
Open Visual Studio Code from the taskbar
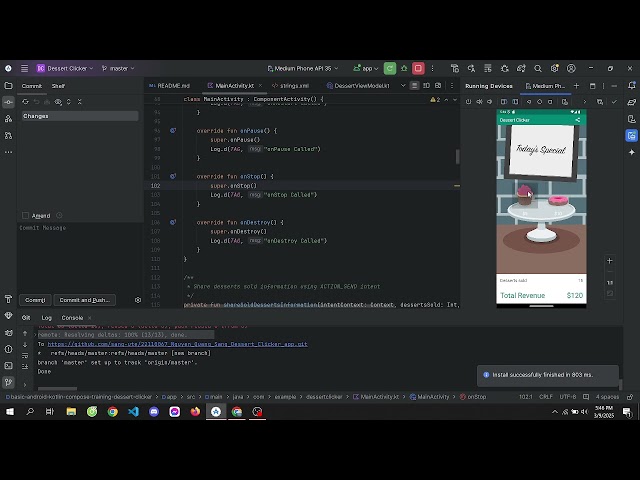(133, 411)
